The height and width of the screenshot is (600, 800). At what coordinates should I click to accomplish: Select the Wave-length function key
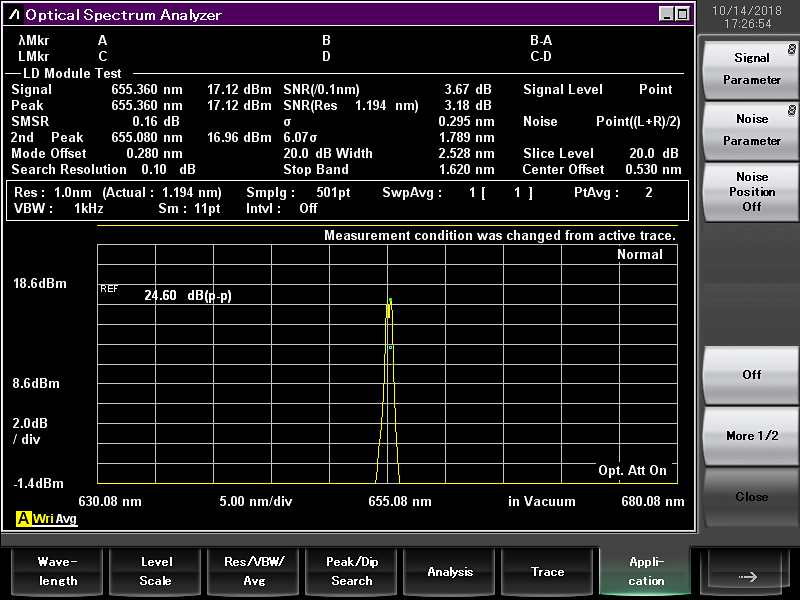click(57, 571)
